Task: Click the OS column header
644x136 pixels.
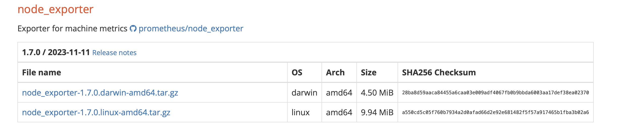Action: click(x=297, y=73)
